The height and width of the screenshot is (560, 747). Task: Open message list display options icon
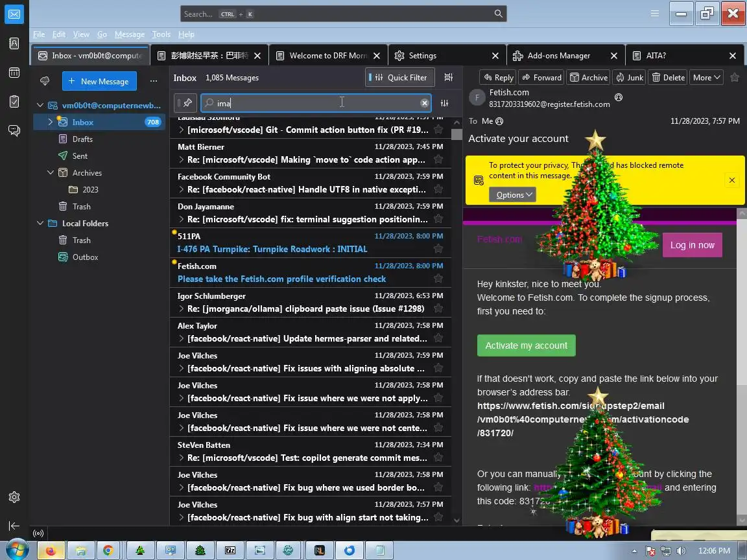pyautogui.click(x=448, y=77)
